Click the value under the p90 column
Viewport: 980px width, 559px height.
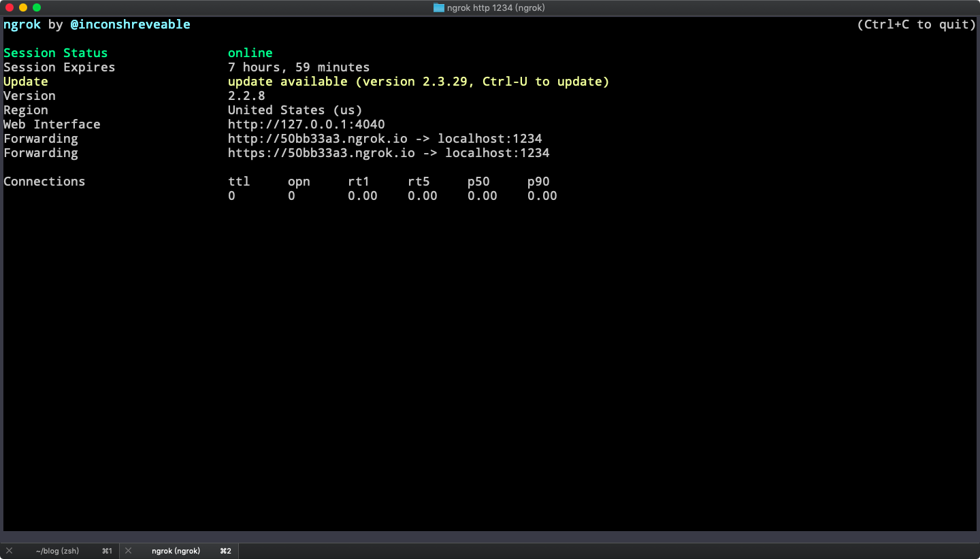point(542,196)
